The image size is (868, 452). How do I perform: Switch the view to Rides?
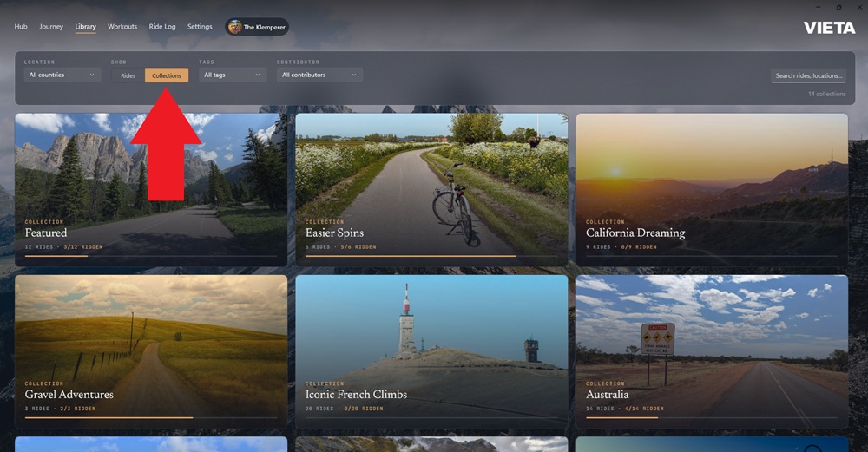(x=128, y=75)
